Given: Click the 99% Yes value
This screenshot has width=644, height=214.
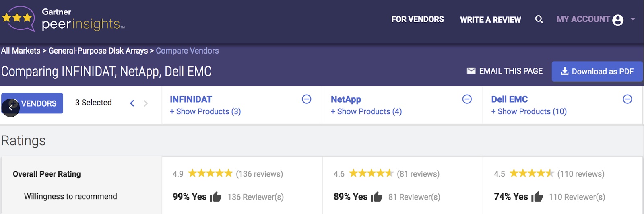Looking at the screenshot, I should [190, 197].
